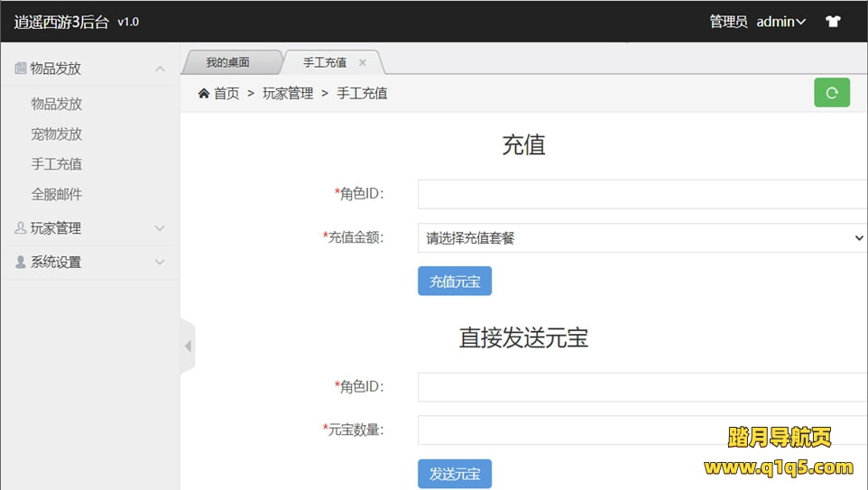The image size is (868, 490).
Task: Click the 玩家管理 user icon
Action: [x=21, y=228]
